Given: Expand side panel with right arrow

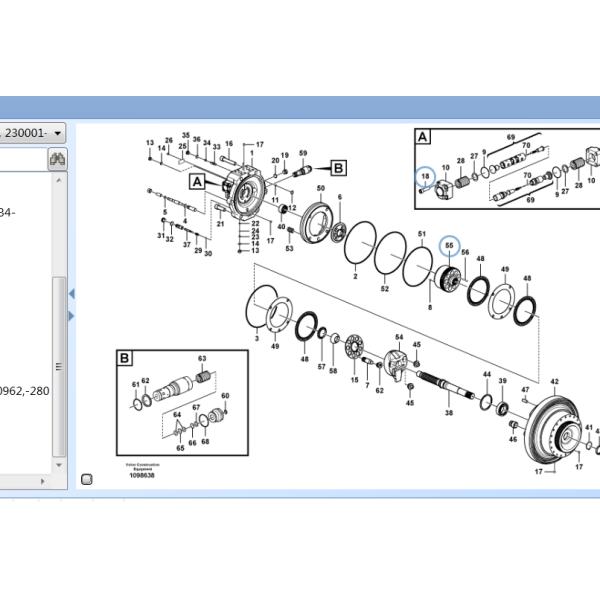Looking at the screenshot, I should [71, 316].
